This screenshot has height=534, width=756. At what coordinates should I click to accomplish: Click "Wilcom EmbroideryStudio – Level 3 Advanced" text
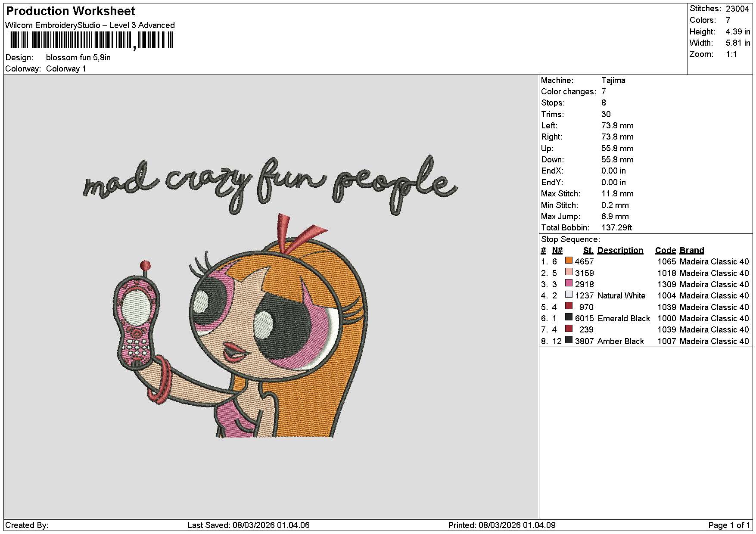pos(90,25)
